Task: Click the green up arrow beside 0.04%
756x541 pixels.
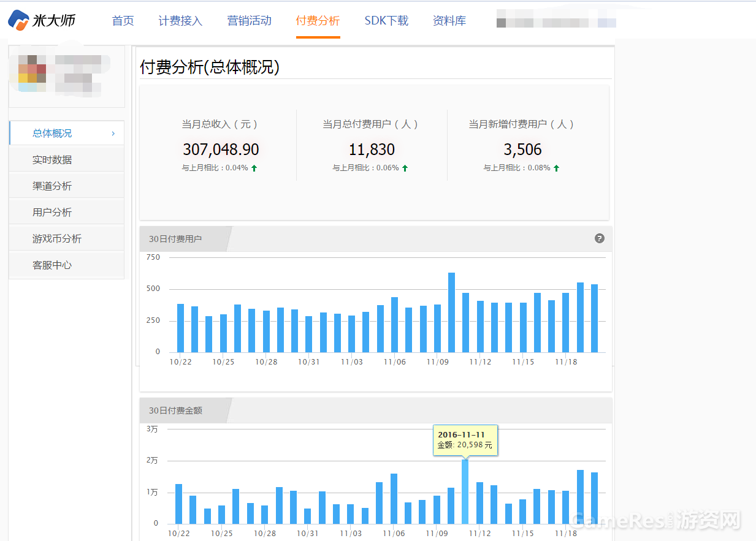Action: pos(254,168)
